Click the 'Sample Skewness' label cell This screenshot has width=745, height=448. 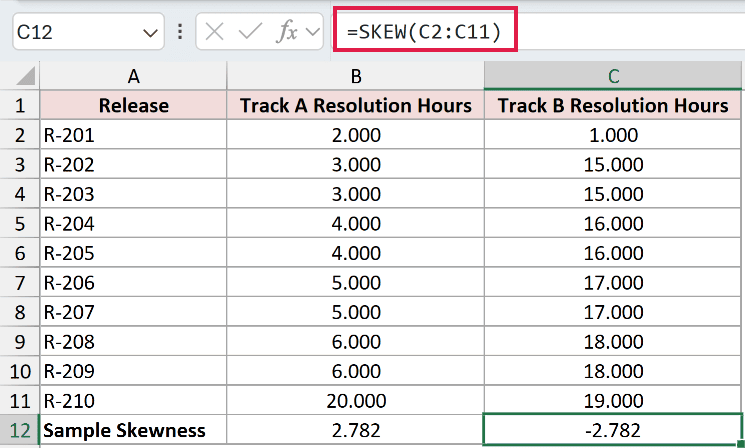[133, 430]
